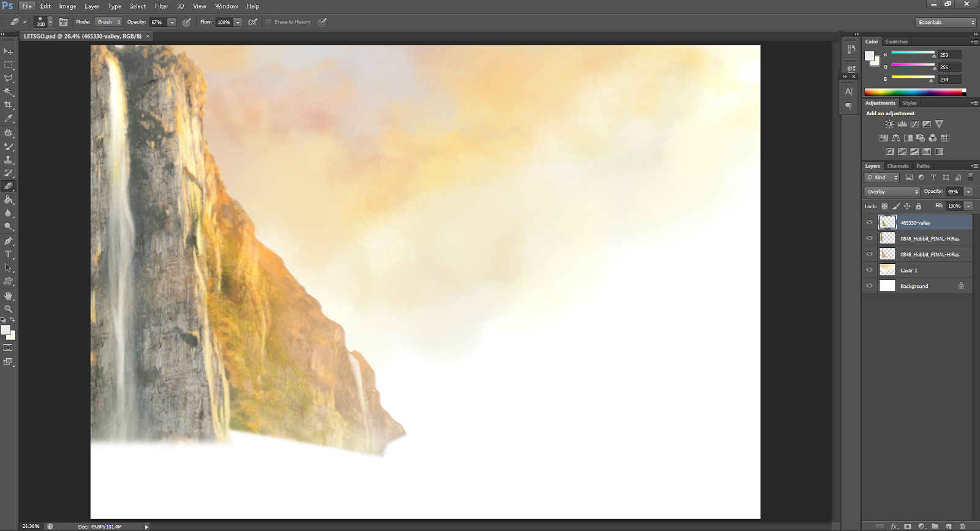
Task: Enable Erase to History checkbox
Action: tap(268, 22)
